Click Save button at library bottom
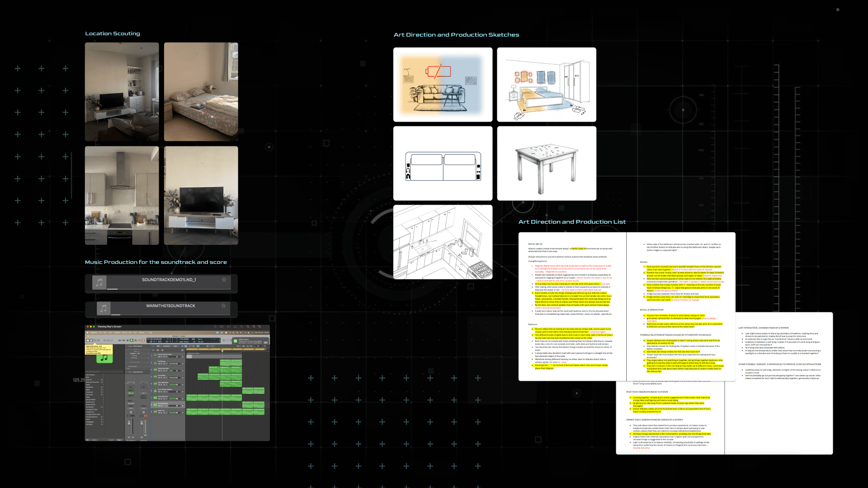The image size is (868, 488). [119, 440]
